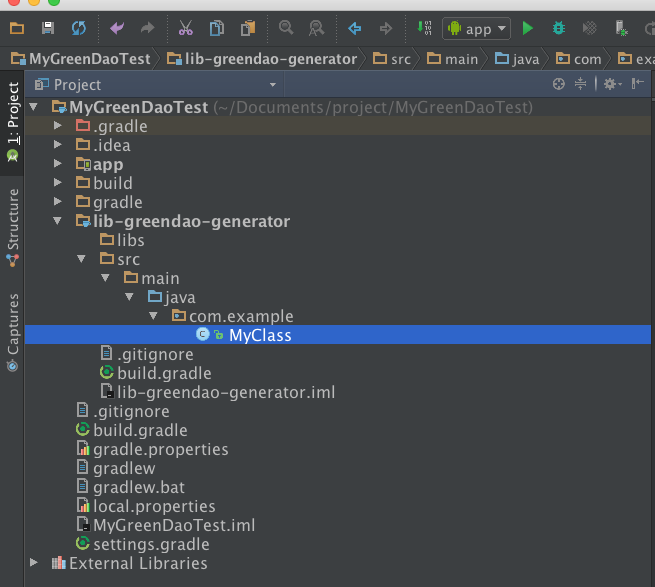Expand External Libraries node
Viewport: 655px width, 587px height.
[x=34, y=563]
